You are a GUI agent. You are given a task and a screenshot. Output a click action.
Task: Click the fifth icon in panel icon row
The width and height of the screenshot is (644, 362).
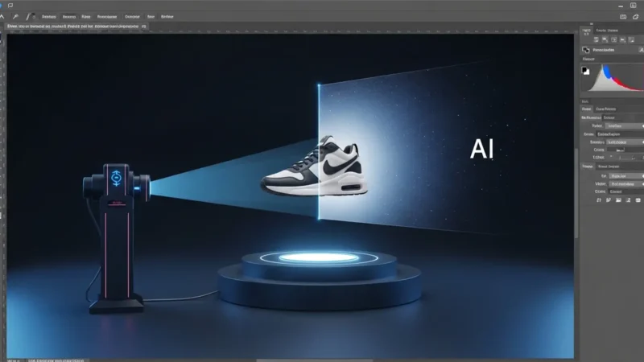pyautogui.click(x=631, y=39)
